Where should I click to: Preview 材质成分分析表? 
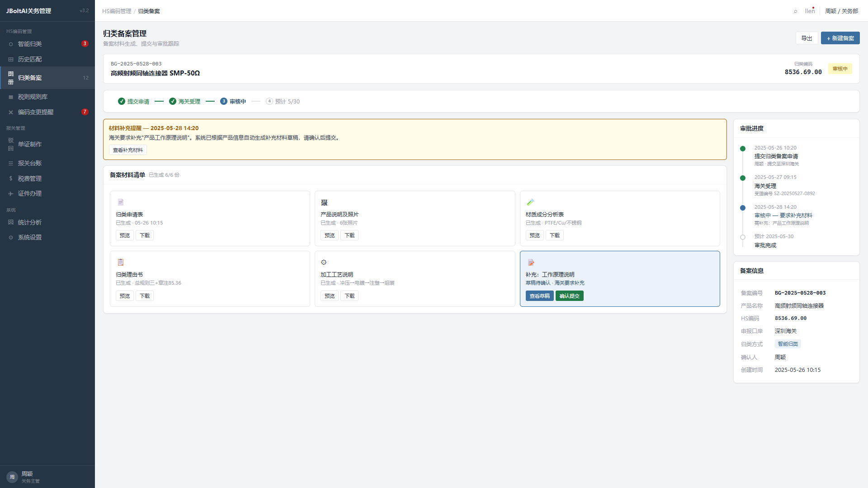(535, 235)
